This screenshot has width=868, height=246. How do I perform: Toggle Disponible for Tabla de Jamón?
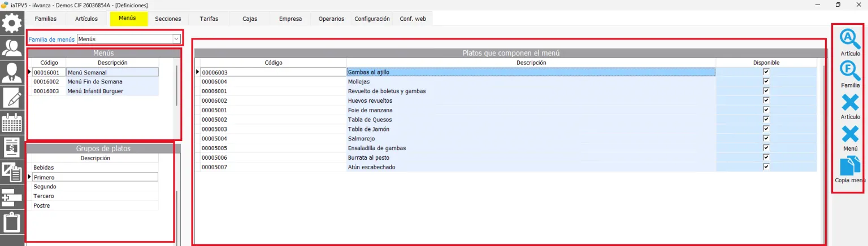click(766, 129)
